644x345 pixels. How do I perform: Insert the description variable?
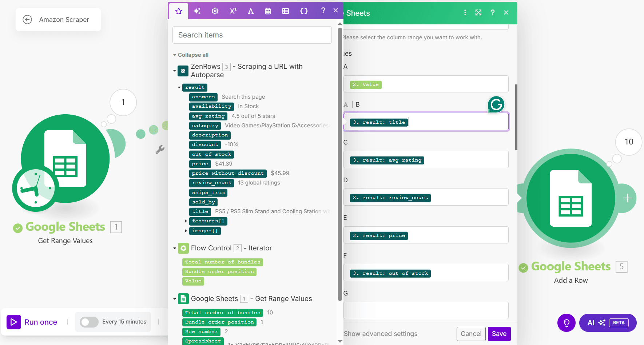210,135
